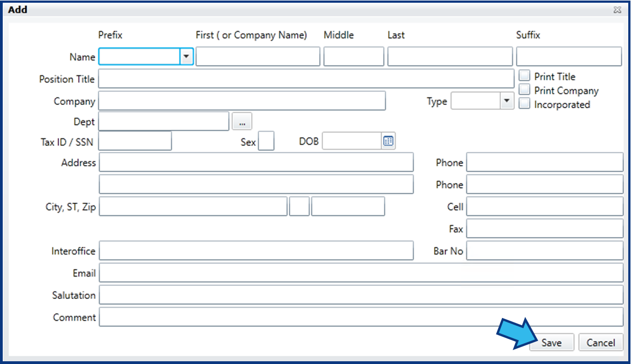
Task: Focus the Email text field
Action: coord(361,273)
